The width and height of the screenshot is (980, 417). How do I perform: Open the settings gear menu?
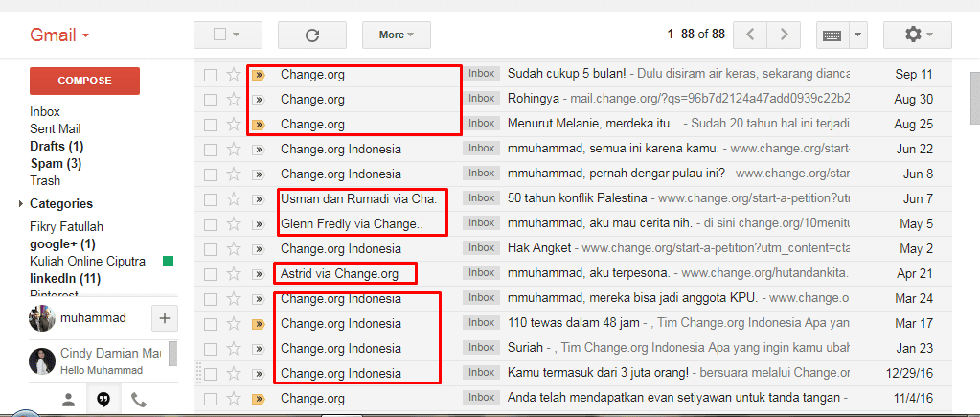pos(918,35)
